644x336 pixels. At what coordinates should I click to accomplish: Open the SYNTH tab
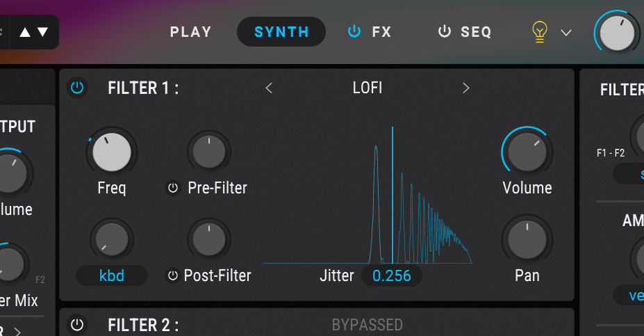click(x=281, y=32)
